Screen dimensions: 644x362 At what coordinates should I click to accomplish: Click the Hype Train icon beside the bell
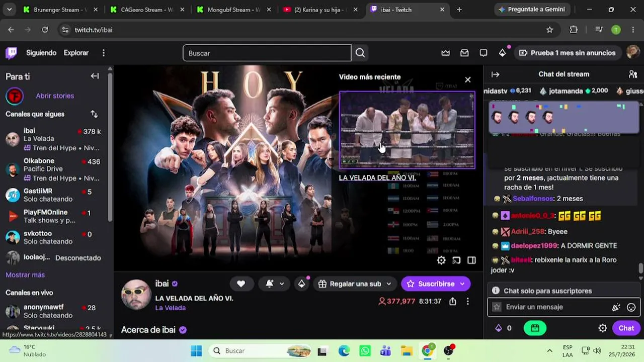click(x=301, y=284)
